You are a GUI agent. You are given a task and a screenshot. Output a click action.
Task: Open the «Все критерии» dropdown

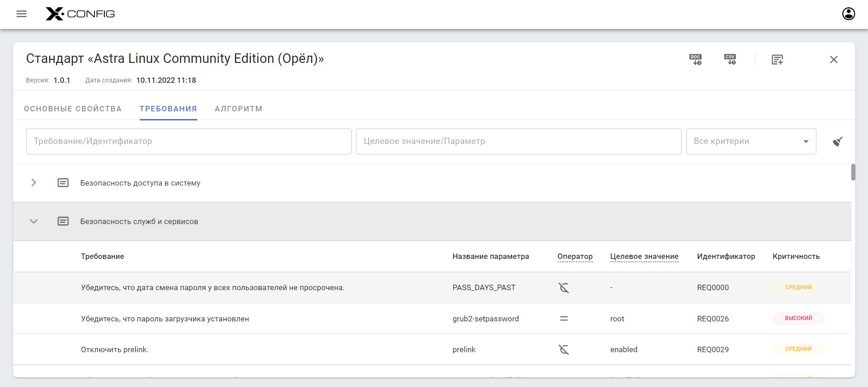point(751,141)
